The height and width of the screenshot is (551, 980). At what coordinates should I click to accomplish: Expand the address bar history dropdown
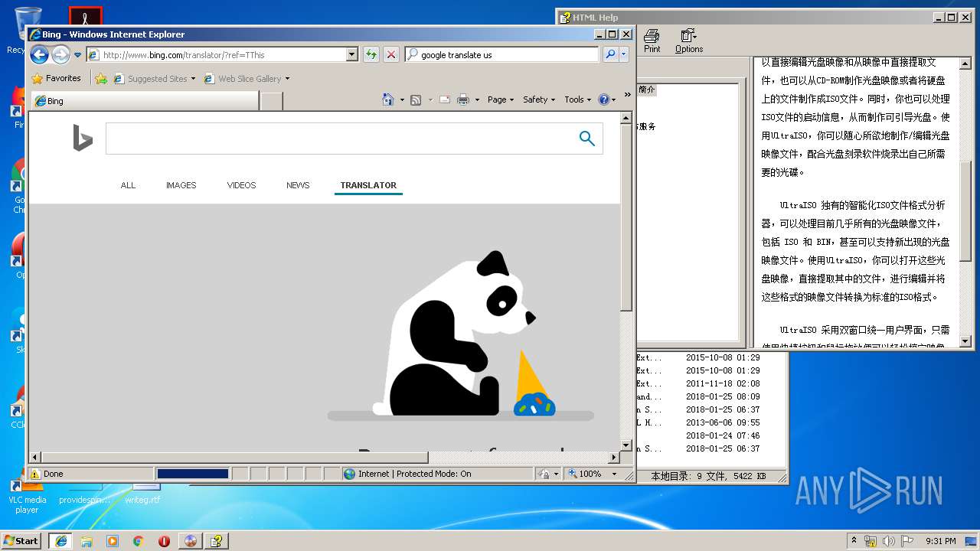(x=352, y=54)
